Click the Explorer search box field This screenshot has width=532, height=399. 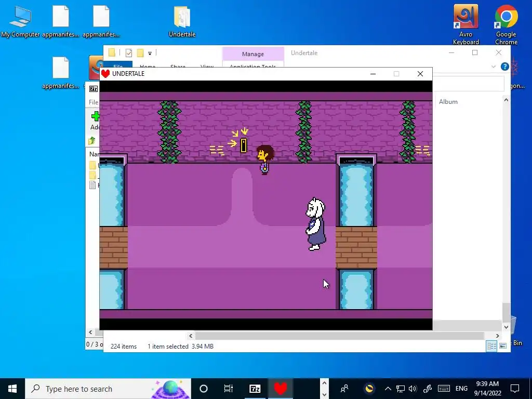coord(468,83)
